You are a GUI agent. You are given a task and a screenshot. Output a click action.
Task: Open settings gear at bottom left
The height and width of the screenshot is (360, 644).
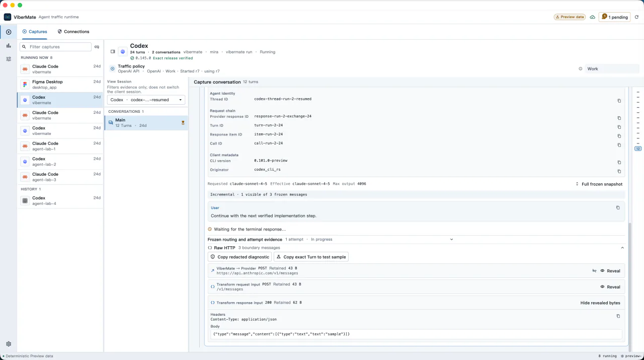pos(9,344)
